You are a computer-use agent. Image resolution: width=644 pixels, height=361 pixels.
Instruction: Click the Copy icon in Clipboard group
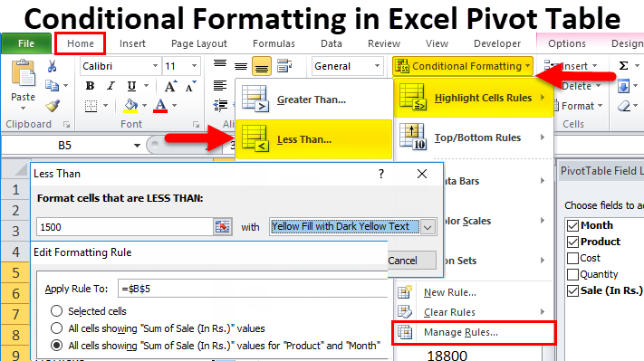52,85
